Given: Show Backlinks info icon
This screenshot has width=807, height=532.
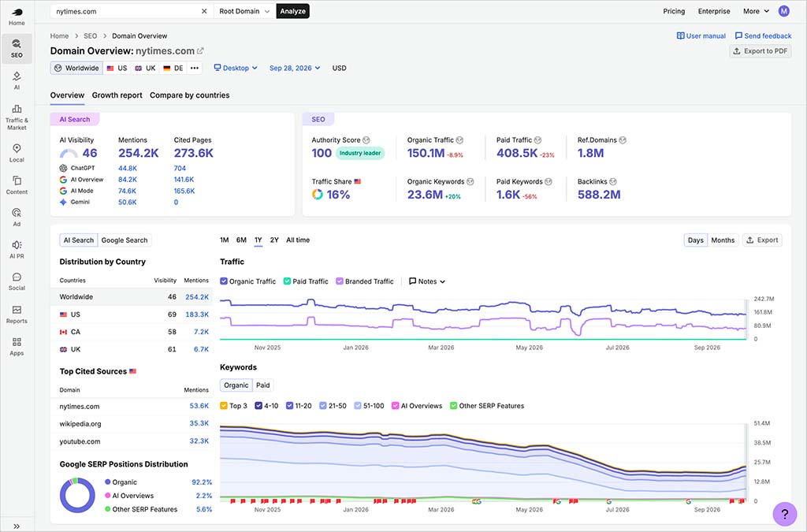Looking at the screenshot, I should click(612, 181).
